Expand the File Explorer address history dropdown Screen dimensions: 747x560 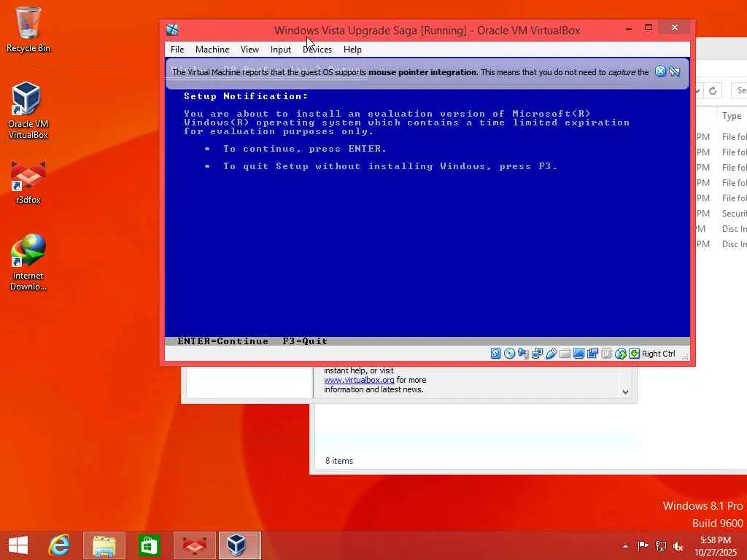pos(697,90)
